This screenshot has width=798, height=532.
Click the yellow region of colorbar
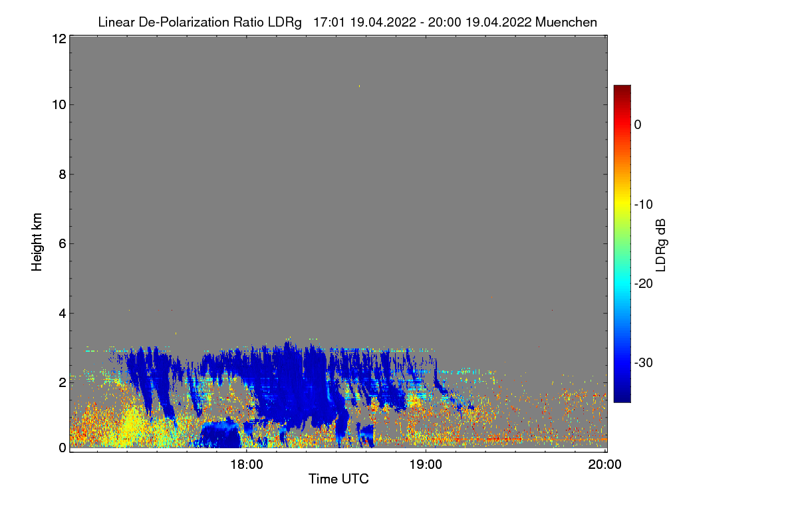point(622,204)
